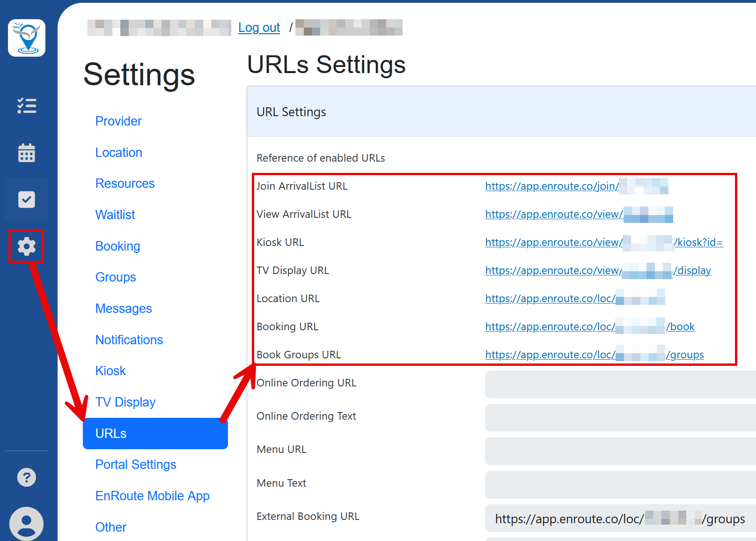Image resolution: width=756 pixels, height=541 pixels.
Task: Click the Menu Text input field
Action: pos(621,485)
